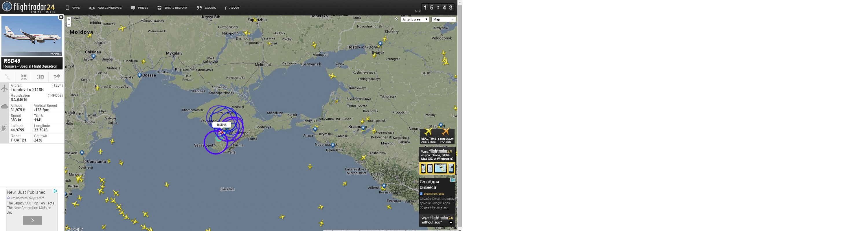Click the AdChoices icon on Gmail ad

(x=453, y=180)
